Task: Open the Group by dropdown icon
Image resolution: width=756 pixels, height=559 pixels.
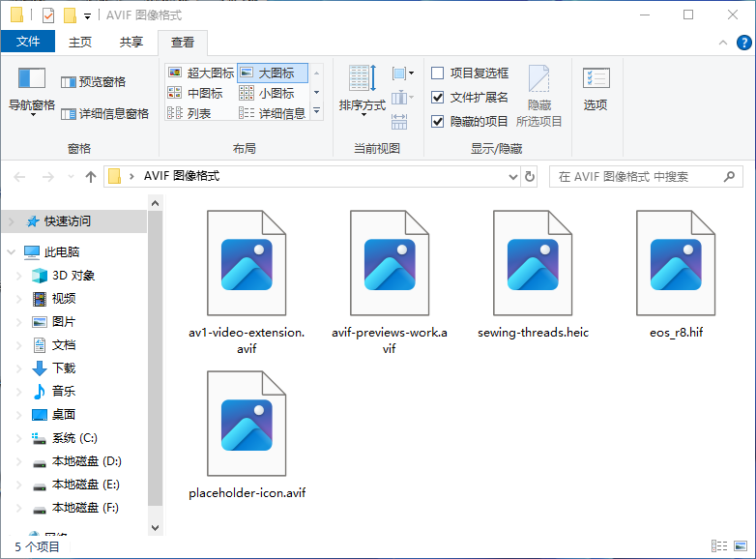Action: (x=402, y=74)
